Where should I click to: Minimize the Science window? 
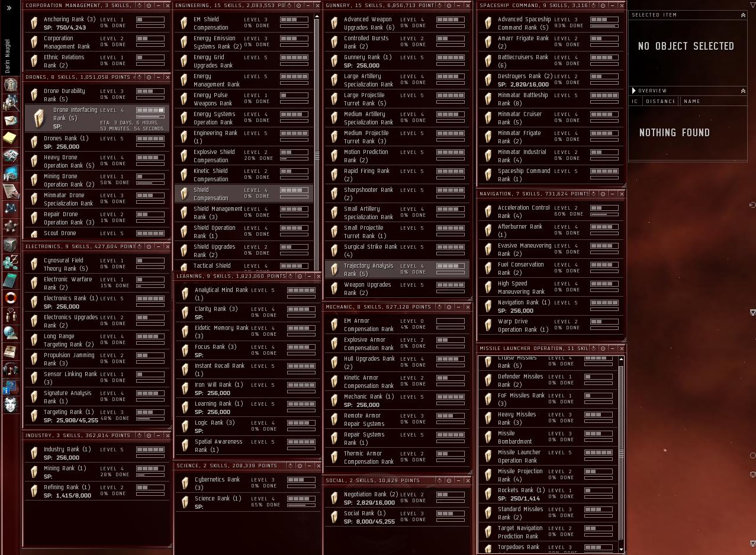pos(310,466)
